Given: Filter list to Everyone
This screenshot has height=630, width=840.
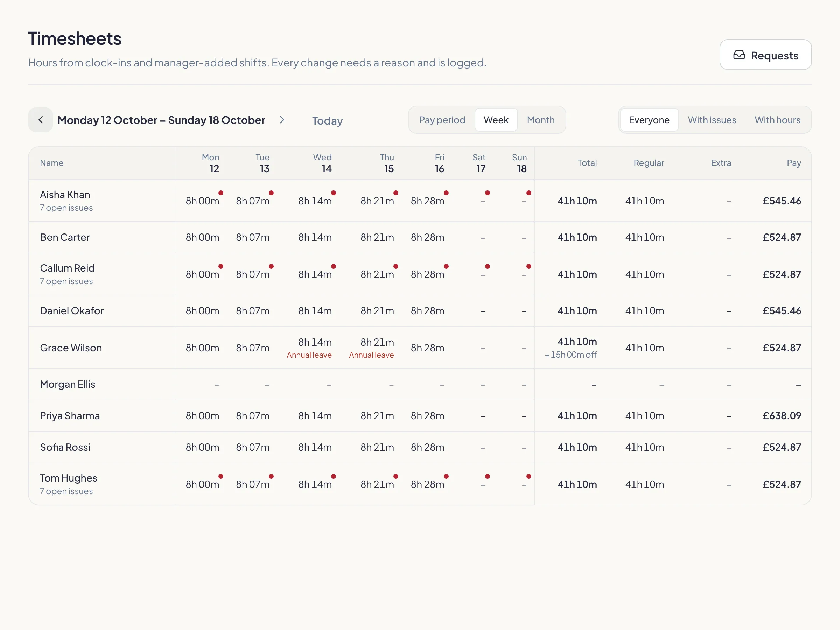Looking at the screenshot, I should coord(649,120).
